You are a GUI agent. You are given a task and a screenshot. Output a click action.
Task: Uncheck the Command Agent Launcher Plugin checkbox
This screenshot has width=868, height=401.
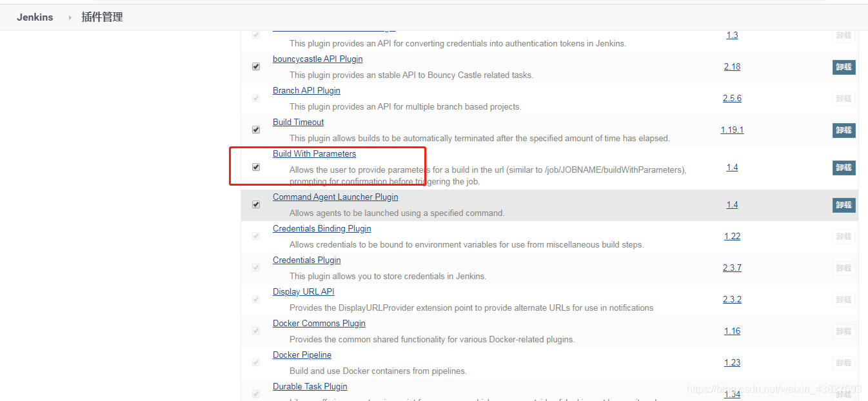(256, 204)
